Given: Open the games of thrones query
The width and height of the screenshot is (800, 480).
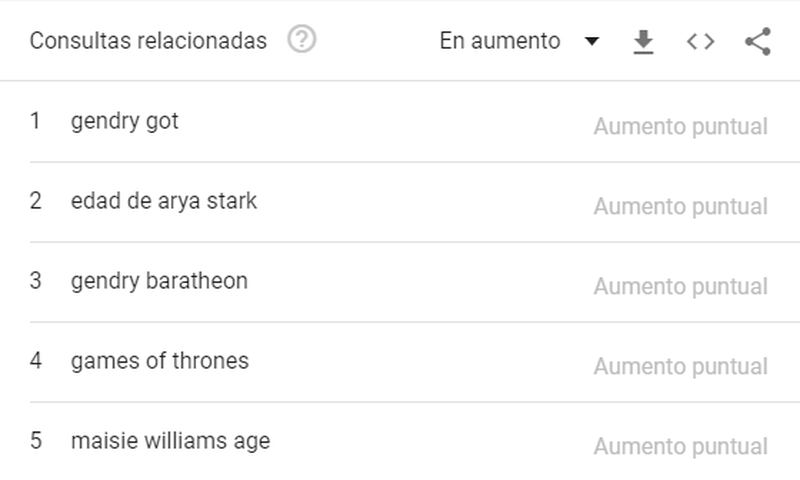Looking at the screenshot, I should (160, 361).
